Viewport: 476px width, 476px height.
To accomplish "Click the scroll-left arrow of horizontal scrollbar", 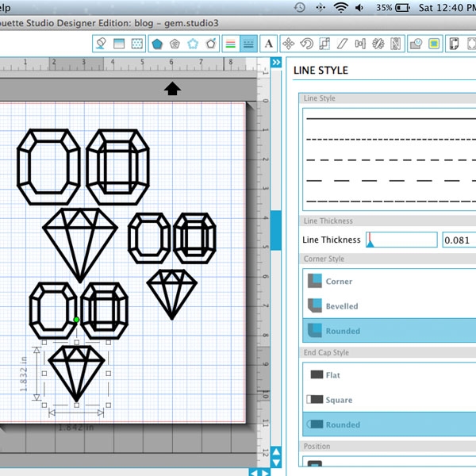I will [x=254, y=473].
